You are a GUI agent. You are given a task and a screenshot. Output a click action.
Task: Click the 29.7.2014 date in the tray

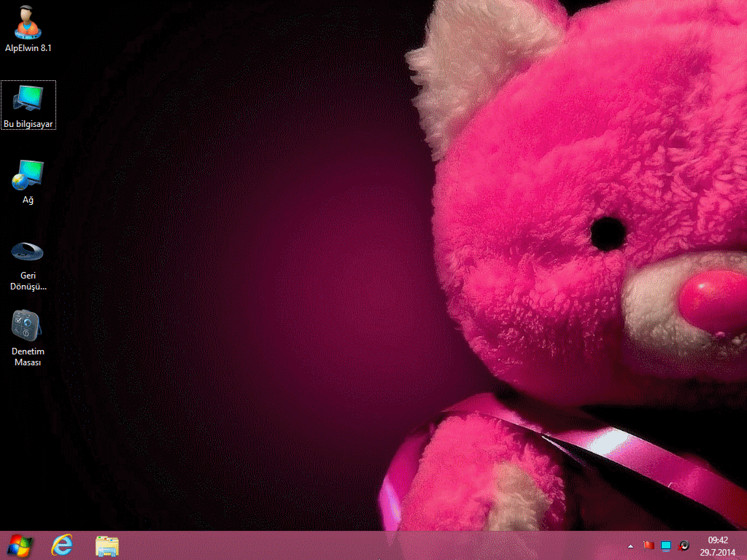718,552
